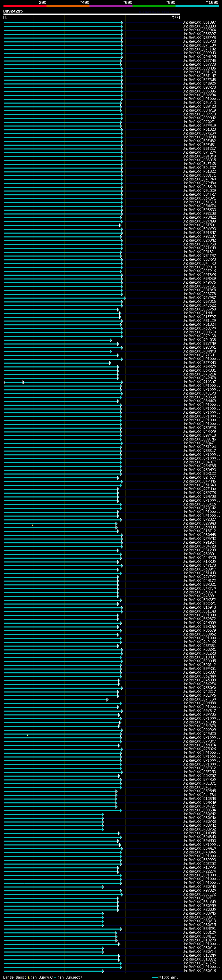Viewport: 222px width, 980px height.
Task: Click hit UniRef100_P22274
Action: click(199, 871)
